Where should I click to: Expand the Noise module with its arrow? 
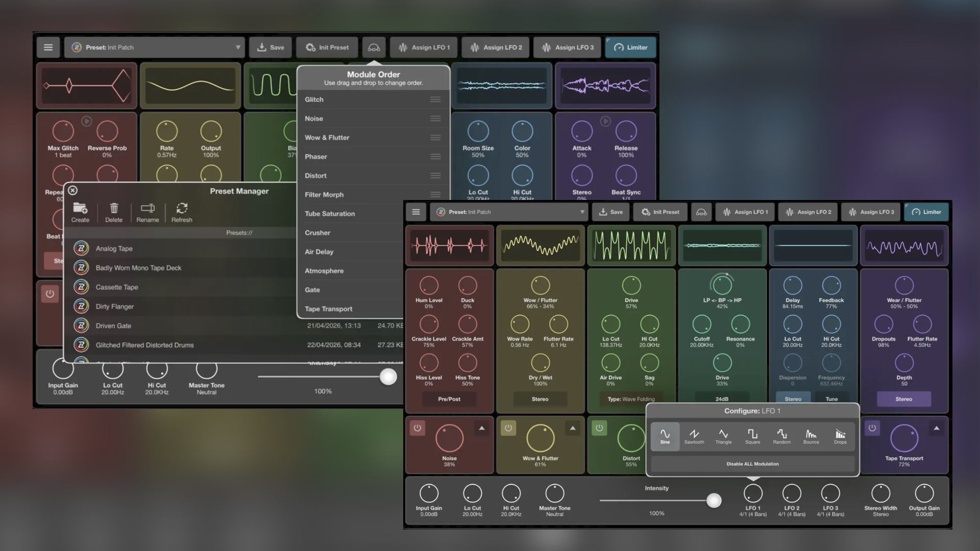(482, 428)
